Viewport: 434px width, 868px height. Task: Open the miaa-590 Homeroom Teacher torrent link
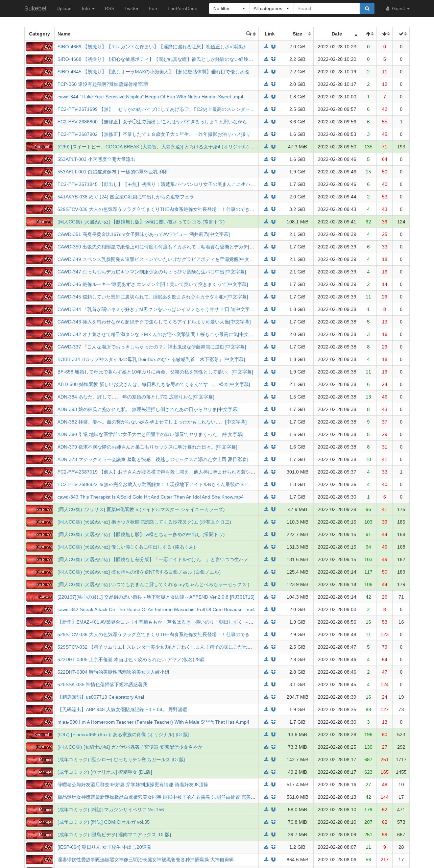tap(153, 722)
